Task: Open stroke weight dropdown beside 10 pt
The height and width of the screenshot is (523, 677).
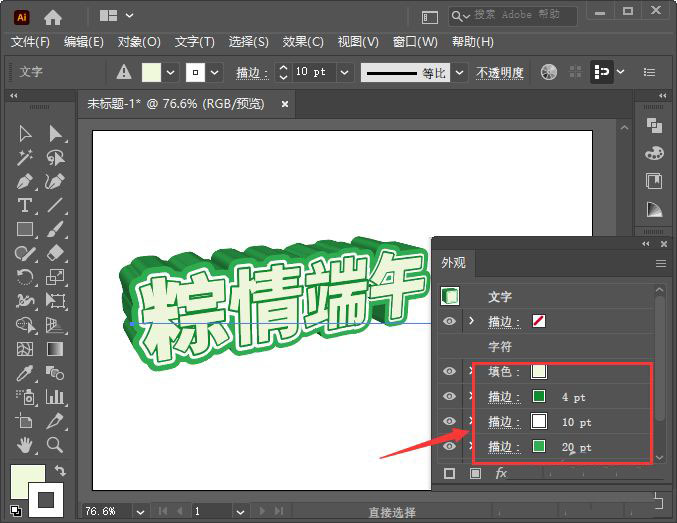Action: pos(345,72)
